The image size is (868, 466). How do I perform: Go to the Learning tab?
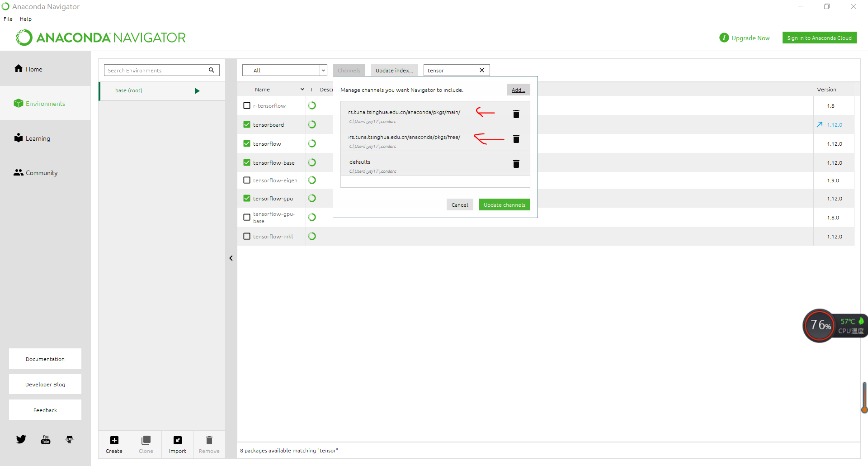pos(45,138)
